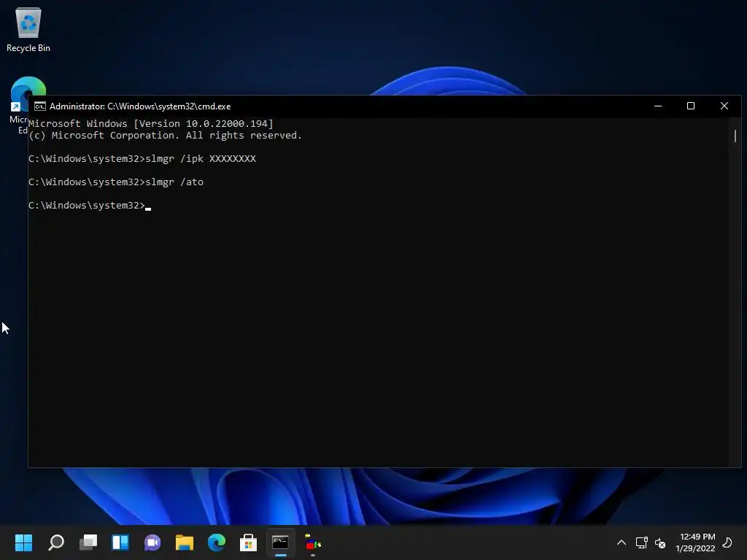Open notification center moon icon
The width and height of the screenshot is (747, 560).
point(727,542)
